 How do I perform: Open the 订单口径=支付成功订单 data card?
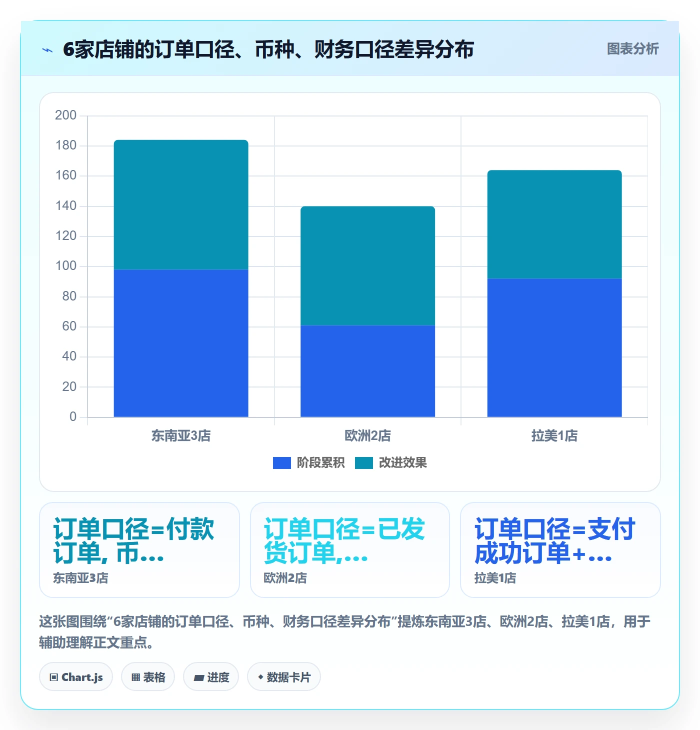tap(560, 550)
